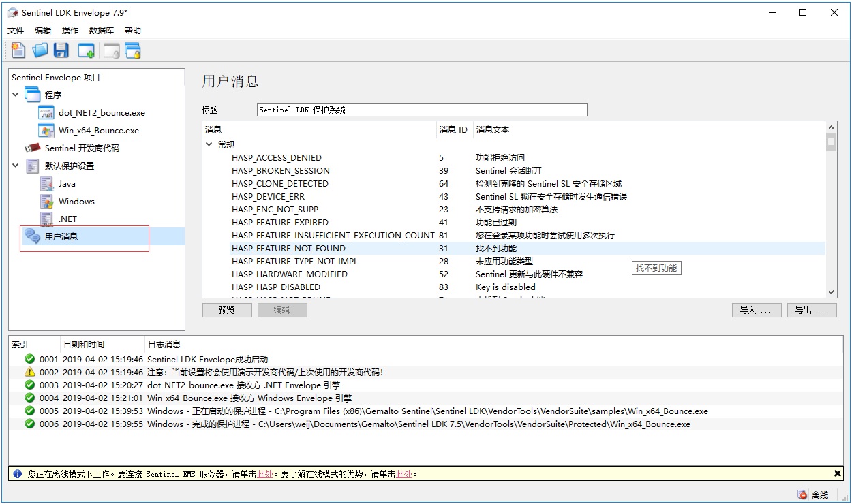The image size is (854, 504).
Task: Click the Add Program toolbar icon
Action: [x=86, y=50]
